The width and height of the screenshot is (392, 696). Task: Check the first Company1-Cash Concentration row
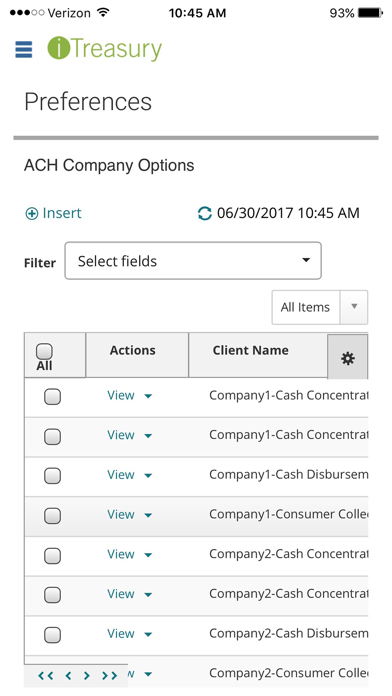point(52,397)
